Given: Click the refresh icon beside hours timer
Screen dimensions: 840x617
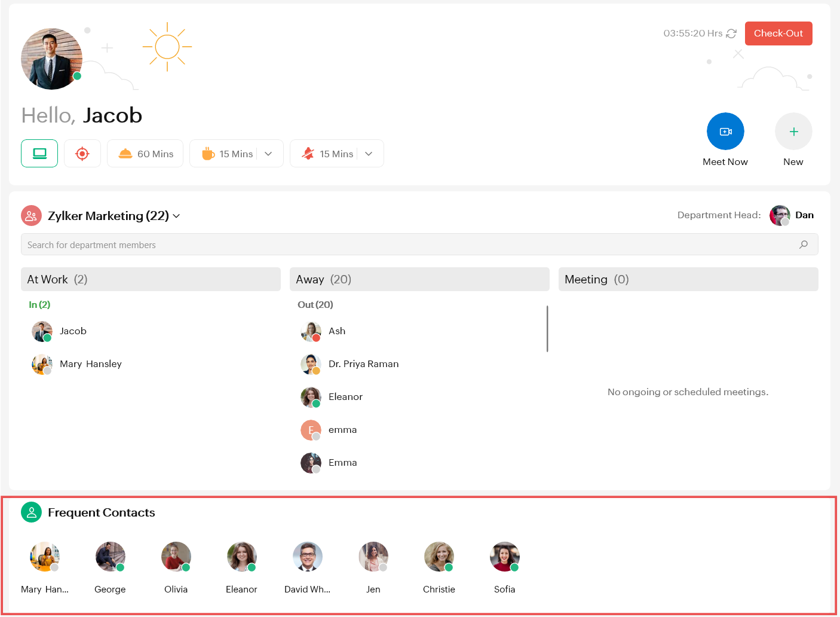Looking at the screenshot, I should pyautogui.click(x=731, y=33).
